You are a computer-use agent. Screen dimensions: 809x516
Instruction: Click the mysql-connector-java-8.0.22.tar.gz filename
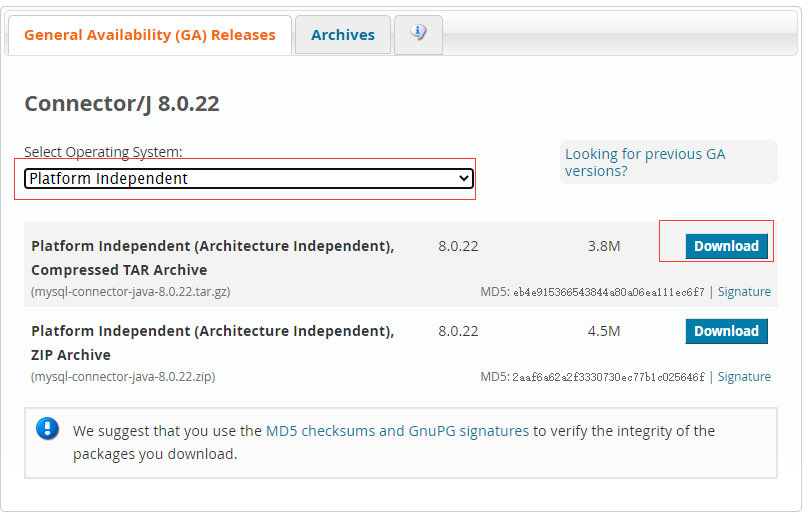tap(131, 292)
